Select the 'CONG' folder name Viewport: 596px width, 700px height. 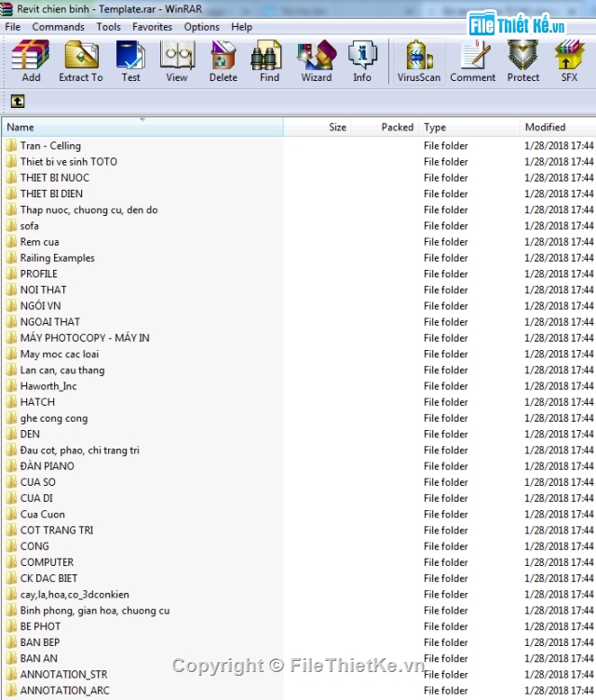pos(34,546)
